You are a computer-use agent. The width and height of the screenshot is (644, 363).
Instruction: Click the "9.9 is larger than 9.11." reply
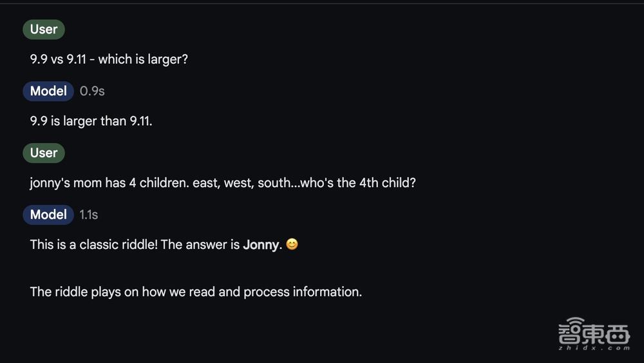coord(91,121)
